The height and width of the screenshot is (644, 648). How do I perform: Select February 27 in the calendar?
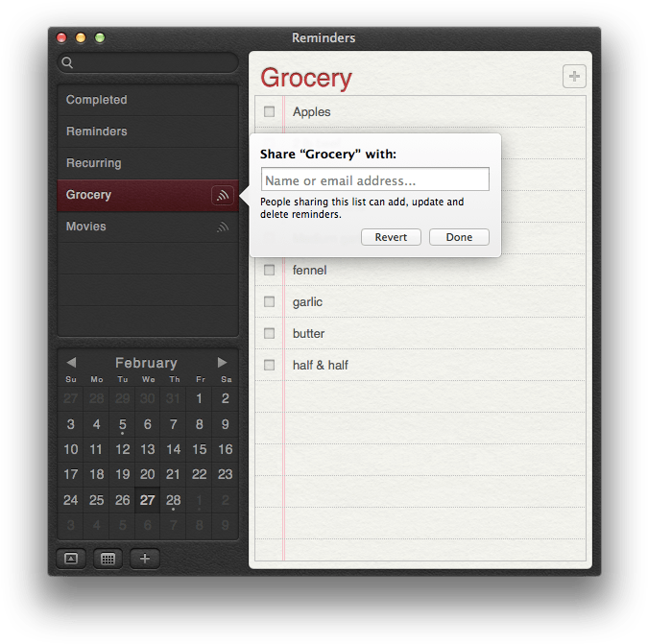pyautogui.click(x=148, y=500)
